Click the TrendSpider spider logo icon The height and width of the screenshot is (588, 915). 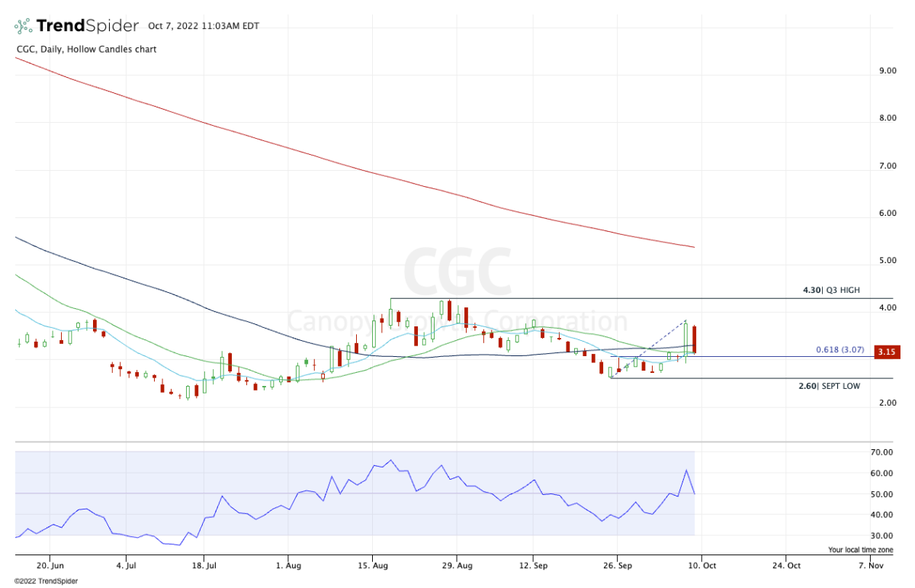point(23,26)
